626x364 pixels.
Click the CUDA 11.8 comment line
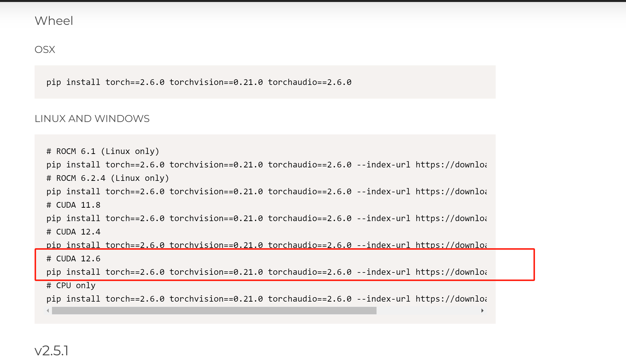click(73, 205)
